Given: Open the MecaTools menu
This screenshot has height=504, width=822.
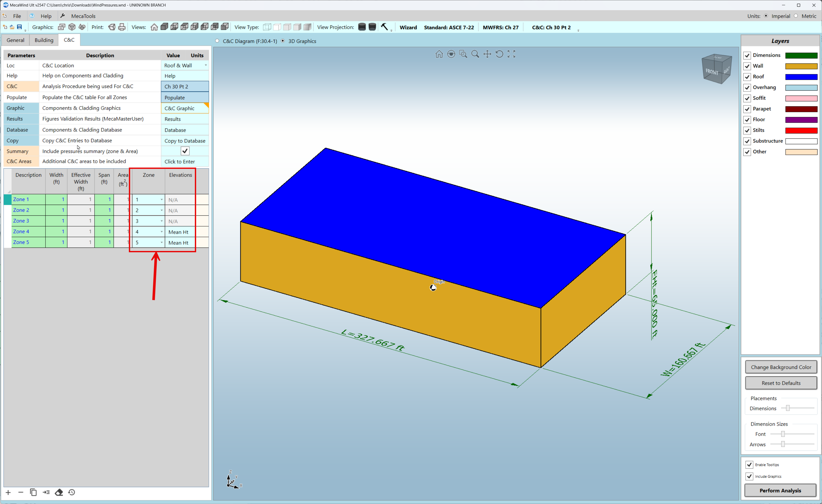Looking at the screenshot, I should 83,16.
